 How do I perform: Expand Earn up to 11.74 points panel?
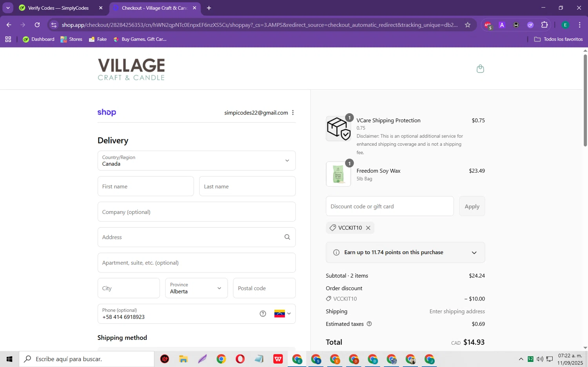[405, 252]
